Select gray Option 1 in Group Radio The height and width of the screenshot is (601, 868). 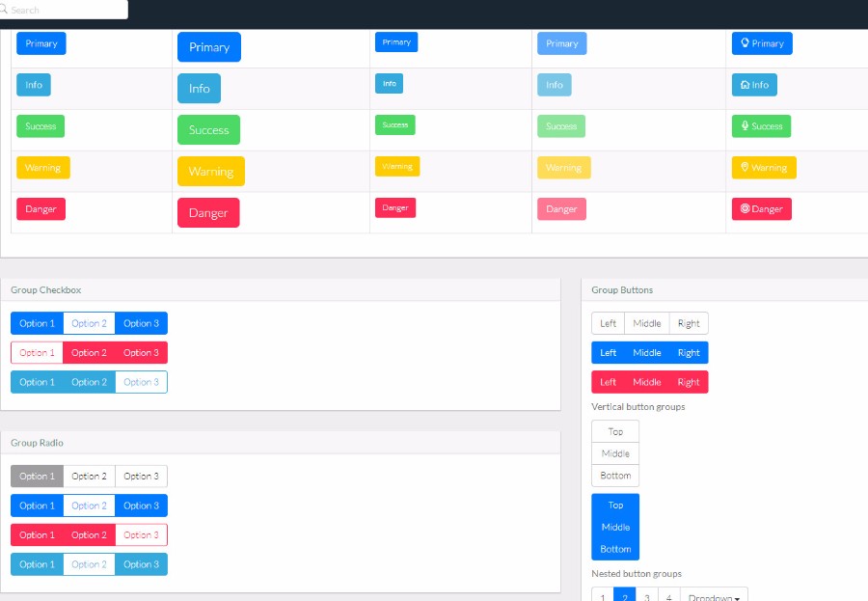(37, 477)
